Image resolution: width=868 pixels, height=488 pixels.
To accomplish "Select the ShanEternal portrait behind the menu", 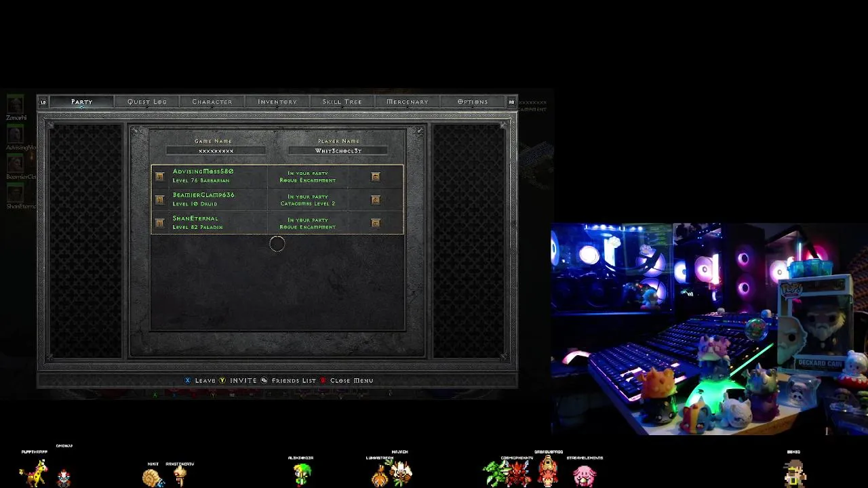I will (x=15, y=193).
